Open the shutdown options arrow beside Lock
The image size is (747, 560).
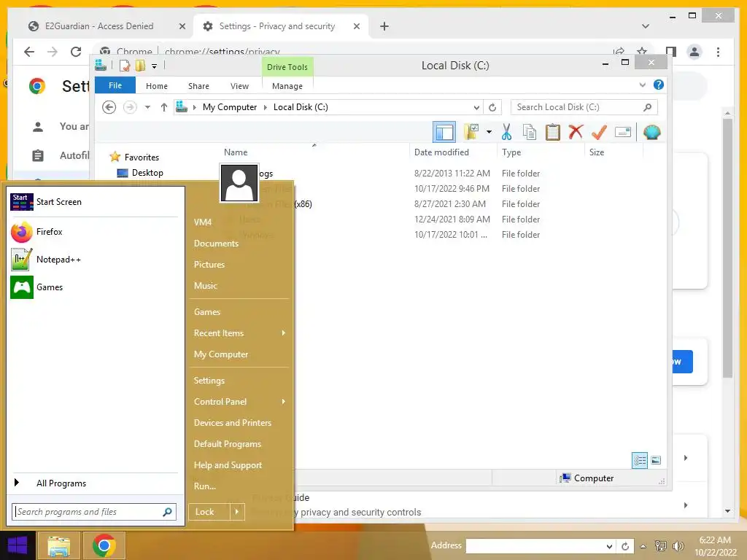(237, 512)
